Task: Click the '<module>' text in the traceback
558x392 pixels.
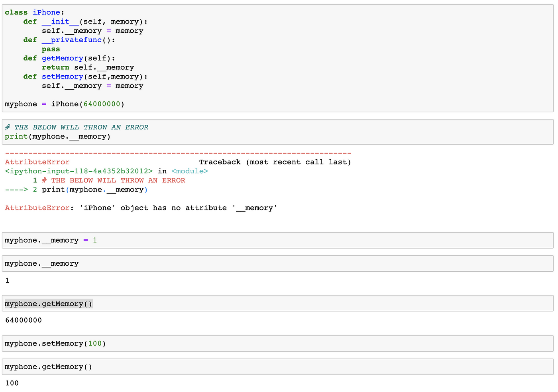Action: (x=190, y=171)
